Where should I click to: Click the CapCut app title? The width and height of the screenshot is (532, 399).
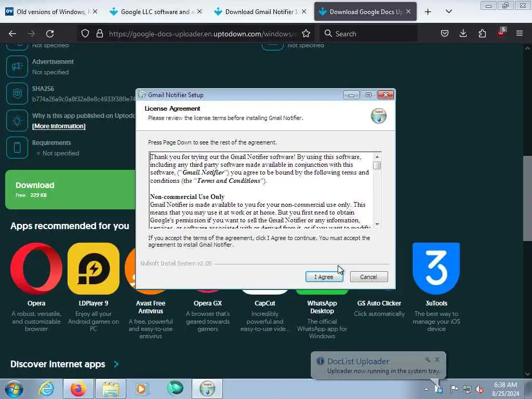point(265,303)
